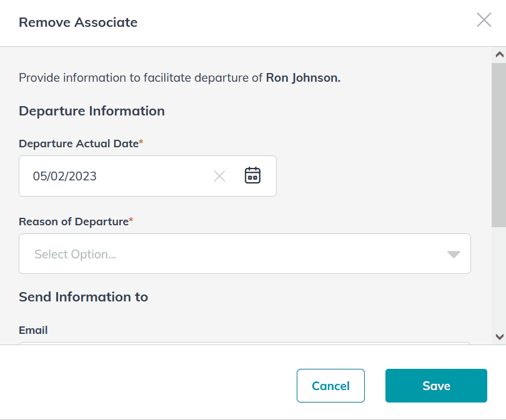Image resolution: width=506 pixels, height=420 pixels.
Task: Clear the departure date value
Action: tap(219, 176)
